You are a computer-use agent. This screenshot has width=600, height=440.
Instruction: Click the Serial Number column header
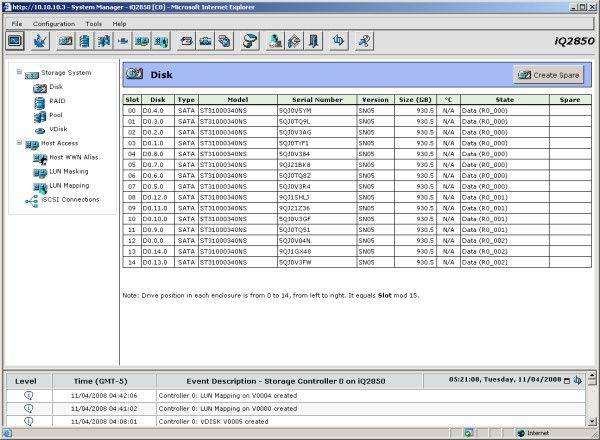coord(317,100)
